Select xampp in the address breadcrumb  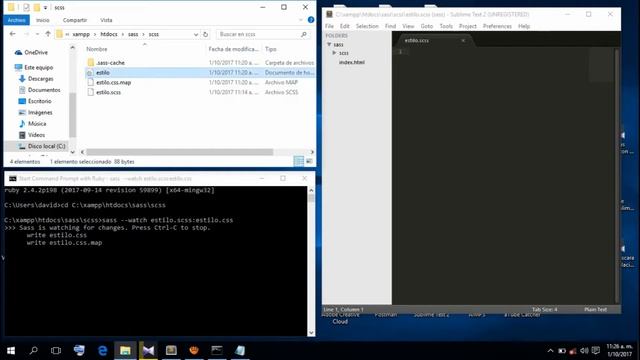pos(81,35)
